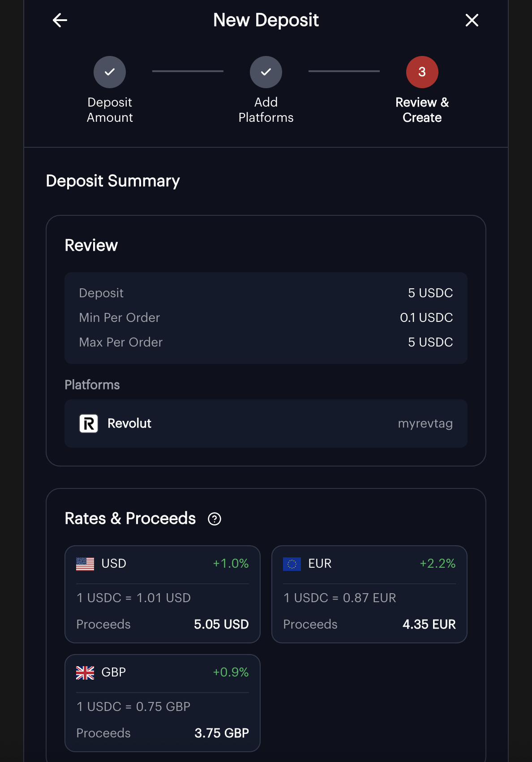Click the USD +1.0% rate spread
The width and height of the screenshot is (532, 762).
[231, 563]
